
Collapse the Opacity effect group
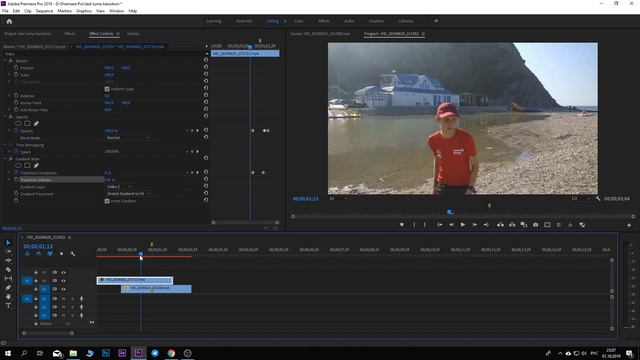5,117
